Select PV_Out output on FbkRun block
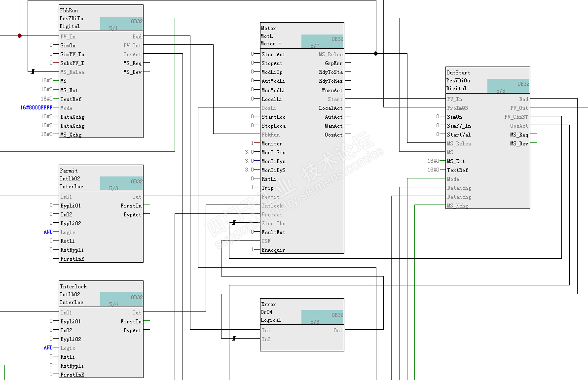588x380 pixels. pos(132,45)
